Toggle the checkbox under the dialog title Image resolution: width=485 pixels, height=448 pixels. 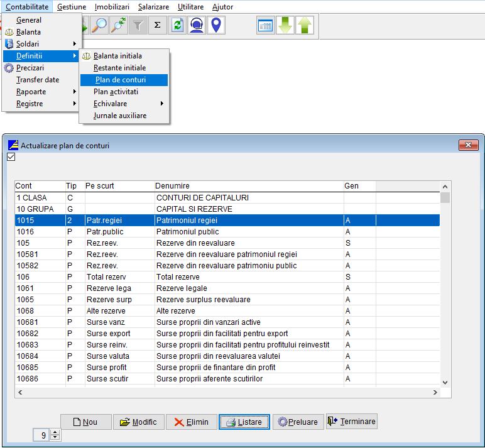point(11,157)
